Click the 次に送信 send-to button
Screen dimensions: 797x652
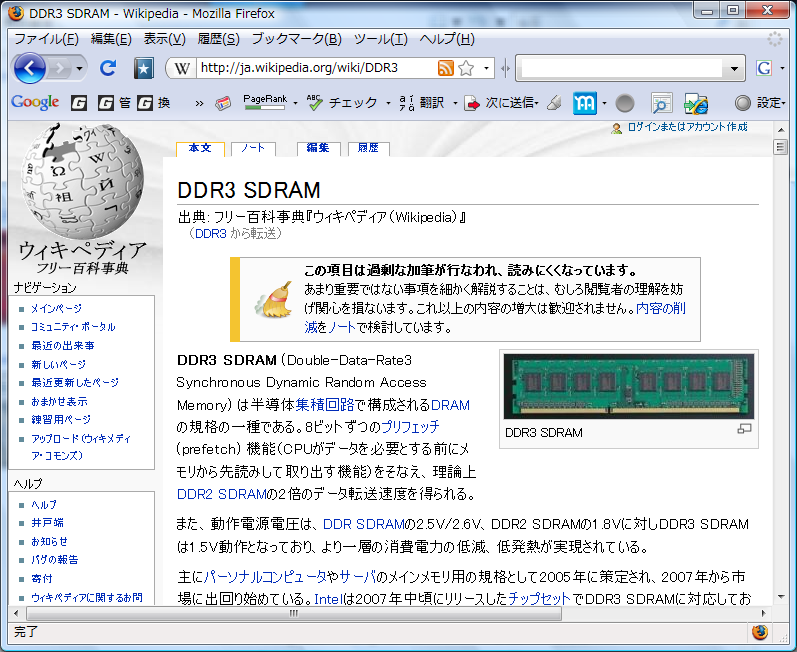[500, 103]
